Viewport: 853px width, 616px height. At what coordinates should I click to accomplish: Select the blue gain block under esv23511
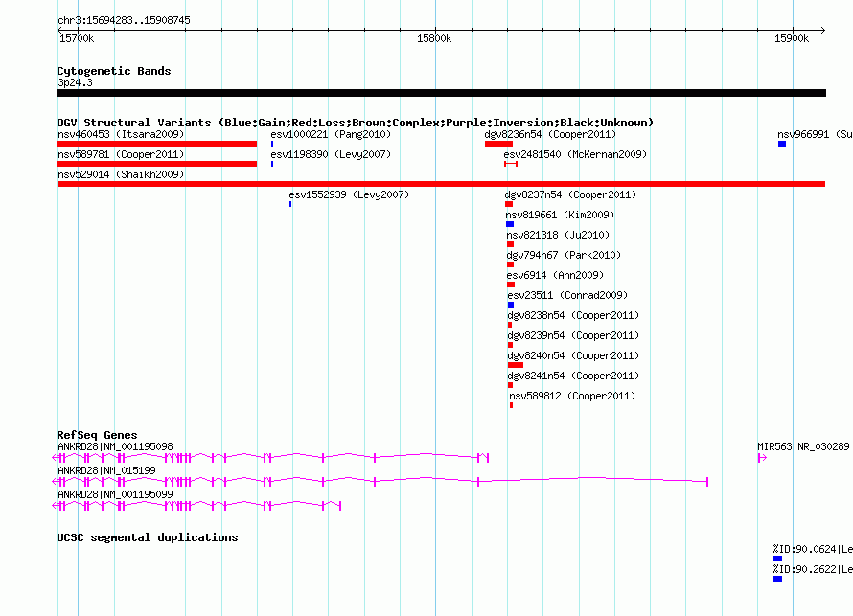(x=510, y=305)
